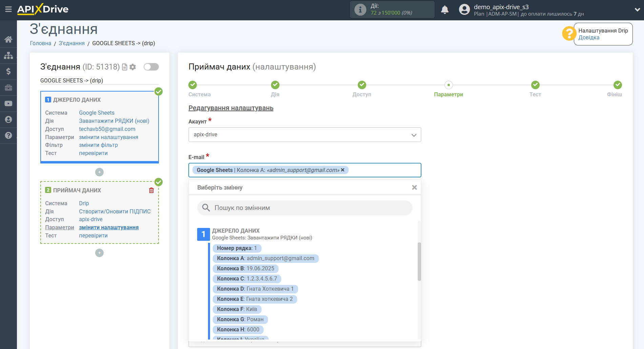Click the variable list scrollbar
Screen dimensions: 644x349
coord(419,261)
